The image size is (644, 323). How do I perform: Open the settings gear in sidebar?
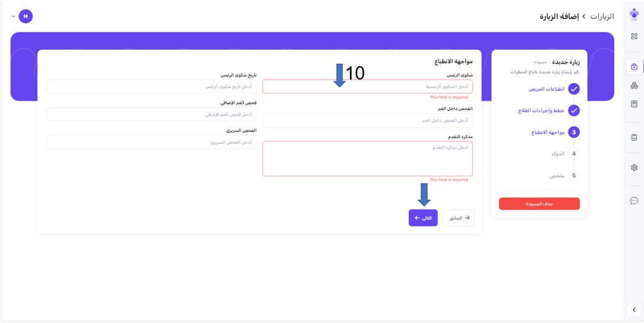coord(634,168)
